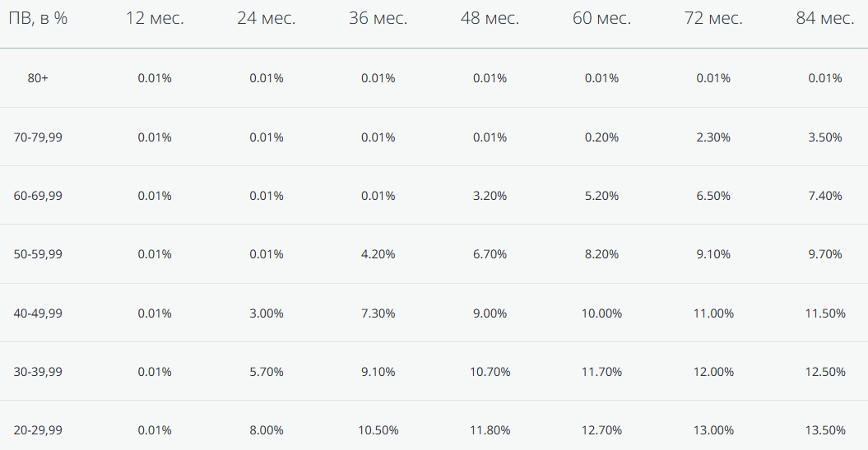
Task: Click the "20-29,99" row label
Action: pyautogui.click(x=38, y=430)
